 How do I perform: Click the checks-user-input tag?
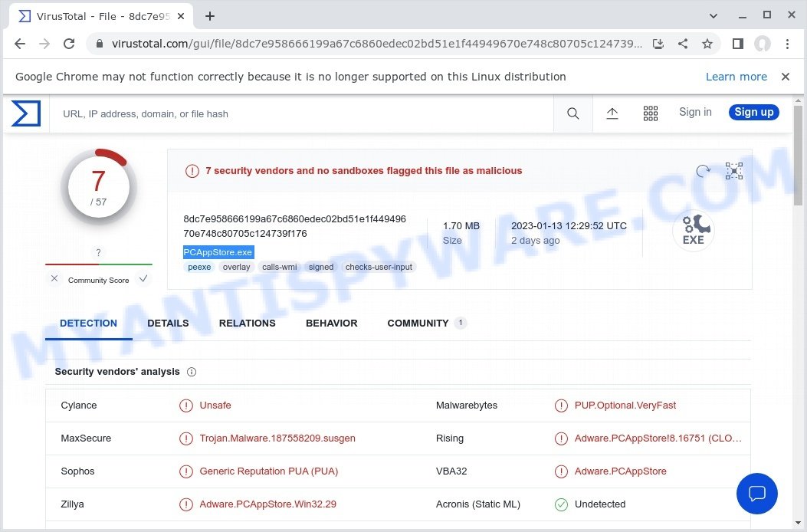pyautogui.click(x=379, y=267)
